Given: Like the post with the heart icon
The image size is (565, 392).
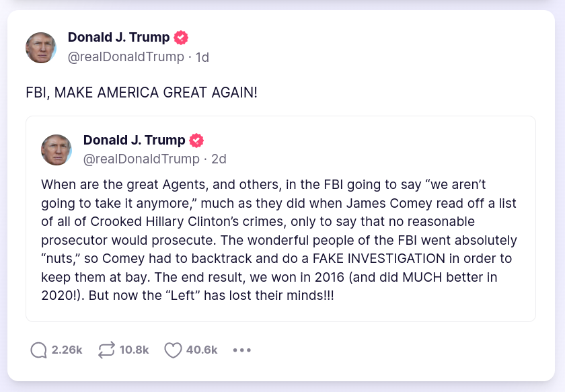Looking at the screenshot, I should 174,350.
